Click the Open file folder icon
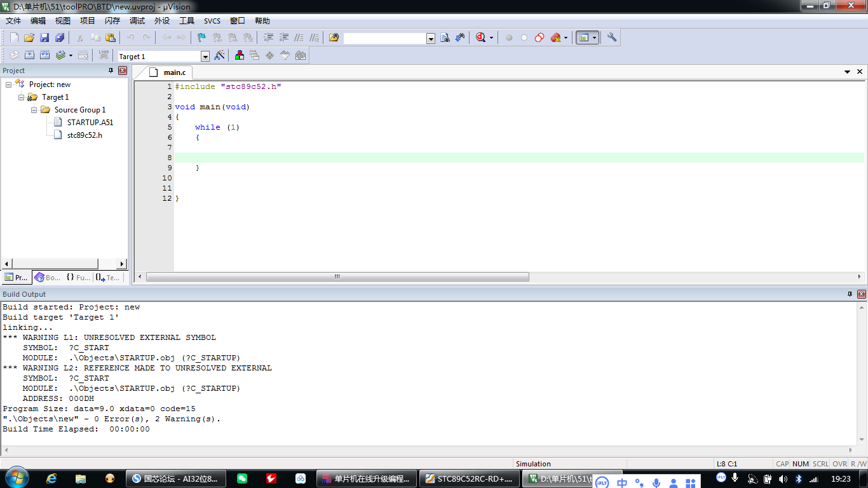 tap(29, 38)
